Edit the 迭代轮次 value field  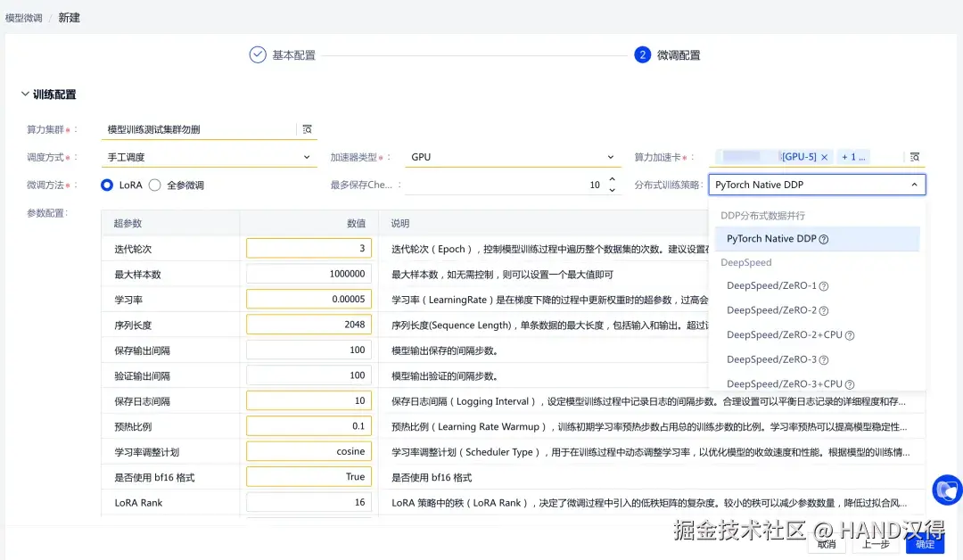click(309, 248)
